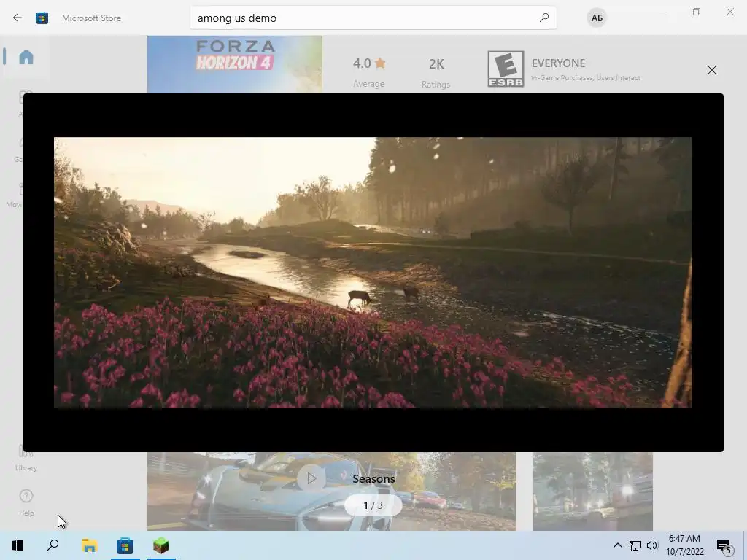Open File Explorer from taskbar
The width and height of the screenshot is (747, 560).
(89, 545)
